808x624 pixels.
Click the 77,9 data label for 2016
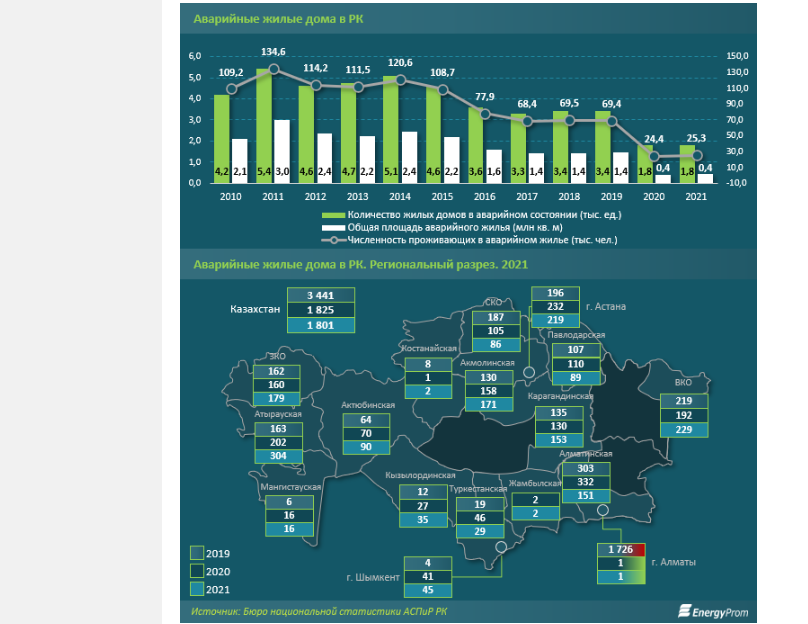pyautogui.click(x=484, y=97)
